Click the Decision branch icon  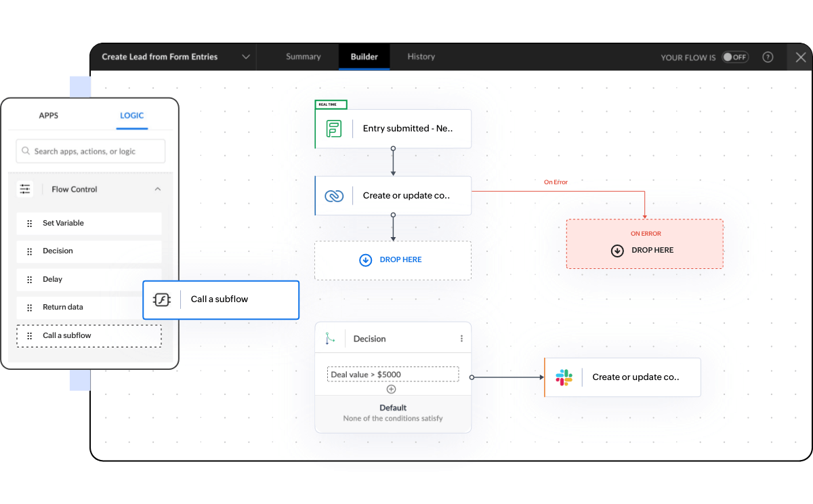(330, 339)
